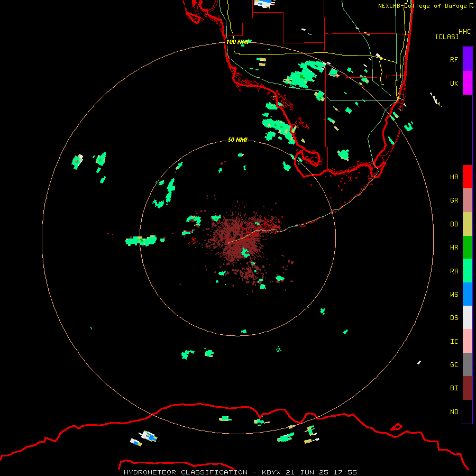476x476 pixels.
Task: Click the UK magenta legend swatch
Action: (x=467, y=83)
